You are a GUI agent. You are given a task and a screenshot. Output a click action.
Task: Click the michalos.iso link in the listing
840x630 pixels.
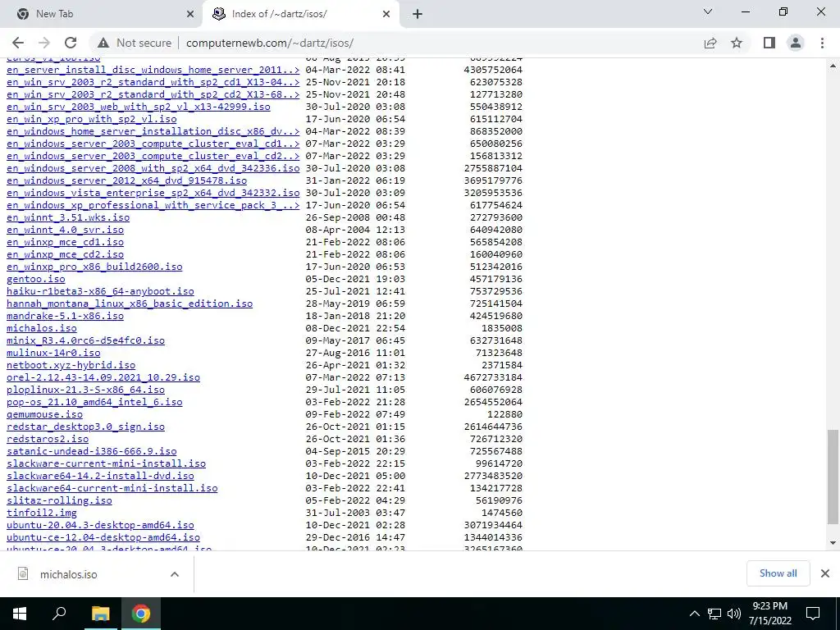pos(42,328)
